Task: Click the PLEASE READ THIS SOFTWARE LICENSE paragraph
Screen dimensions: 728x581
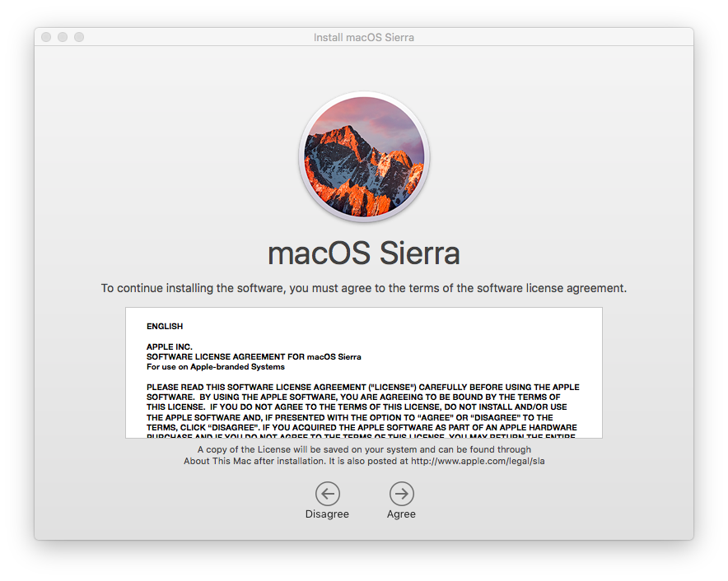Action: point(363,412)
